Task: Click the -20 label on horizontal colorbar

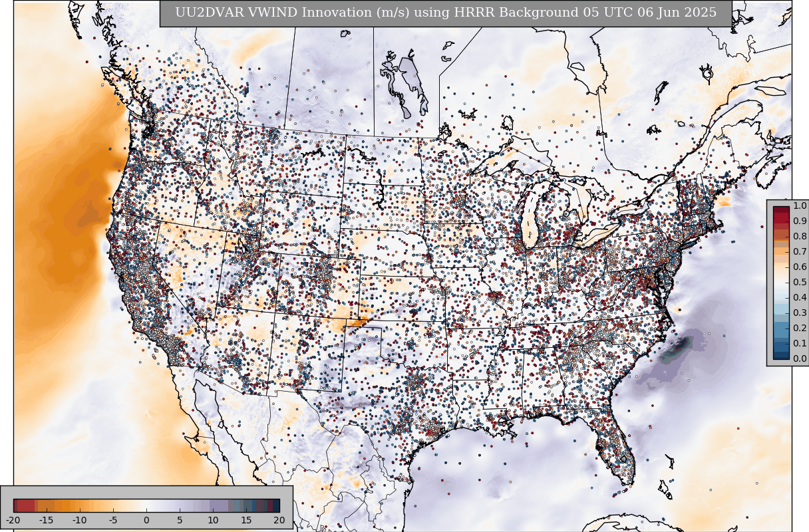Action: pyautogui.click(x=13, y=519)
